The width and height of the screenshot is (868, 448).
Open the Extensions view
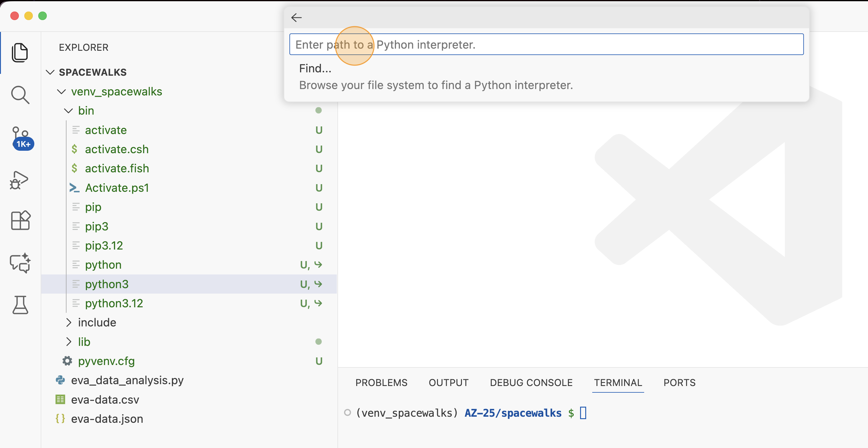click(20, 220)
